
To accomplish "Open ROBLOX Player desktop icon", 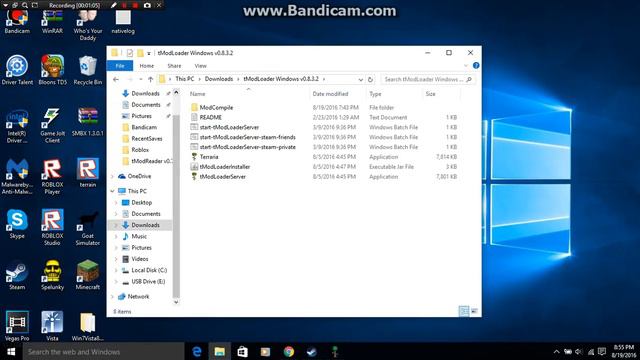I will pos(52,177).
